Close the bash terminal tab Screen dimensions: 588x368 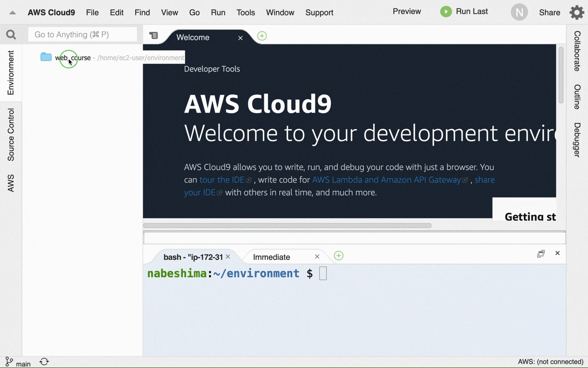pos(228,257)
